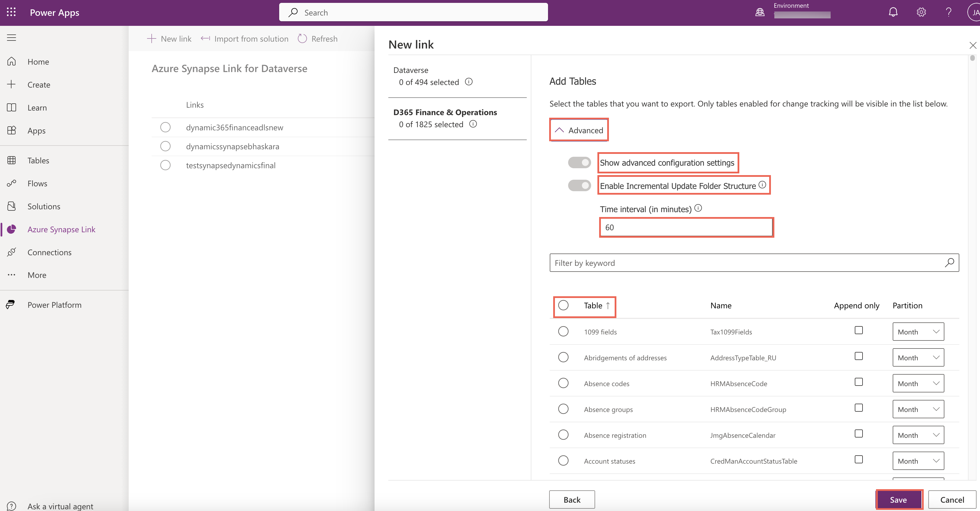This screenshot has height=511, width=980.
Task: Select the 1099 fields table row
Action: [x=563, y=332]
